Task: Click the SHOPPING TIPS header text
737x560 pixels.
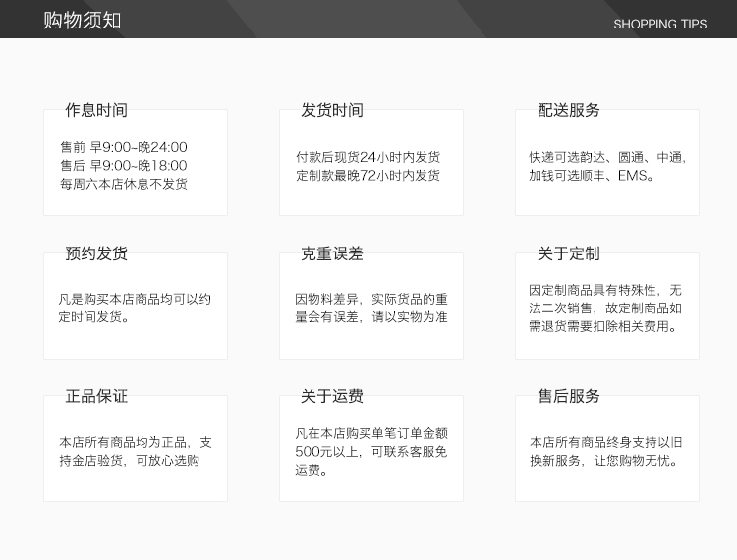Action: 660,24
